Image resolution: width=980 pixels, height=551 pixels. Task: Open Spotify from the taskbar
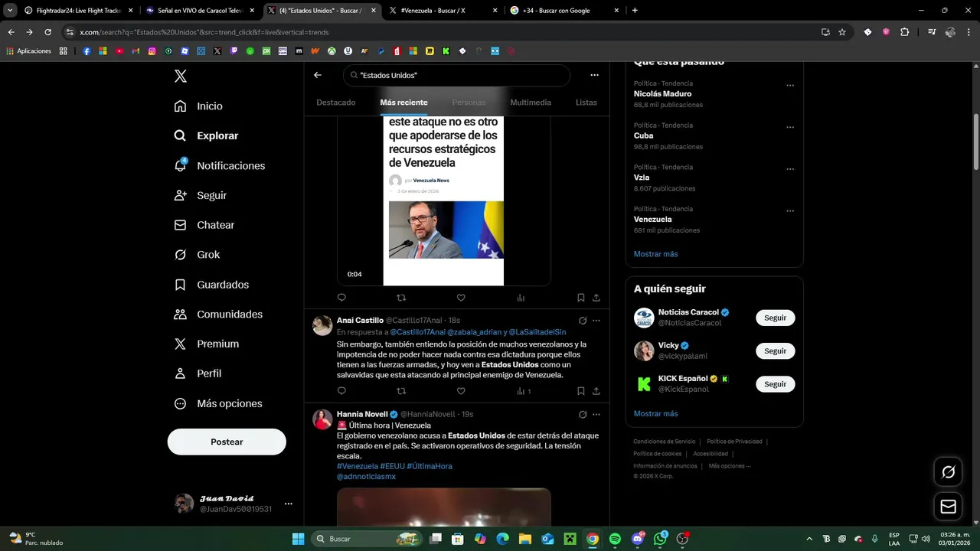pos(615,539)
